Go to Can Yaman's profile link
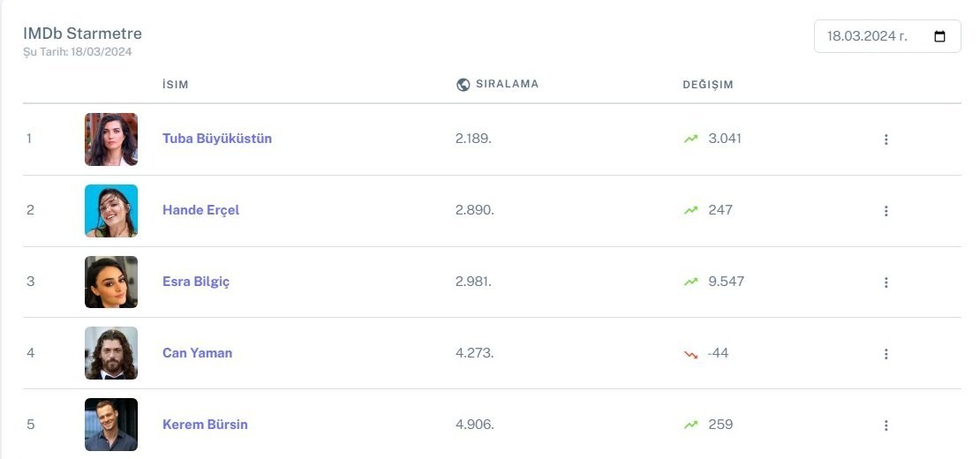 tap(197, 353)
